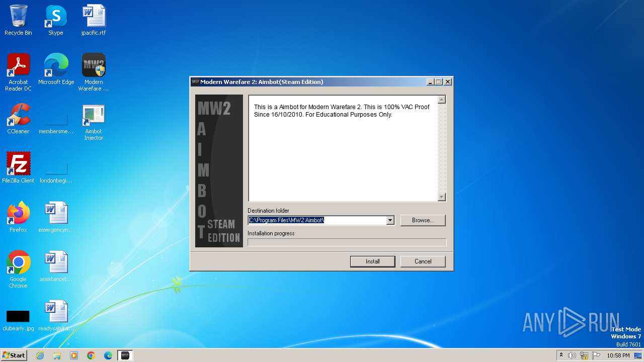Open the volume speaker tray icon
Viewport: 644px width, 362px height.
[x=572, y=355]
